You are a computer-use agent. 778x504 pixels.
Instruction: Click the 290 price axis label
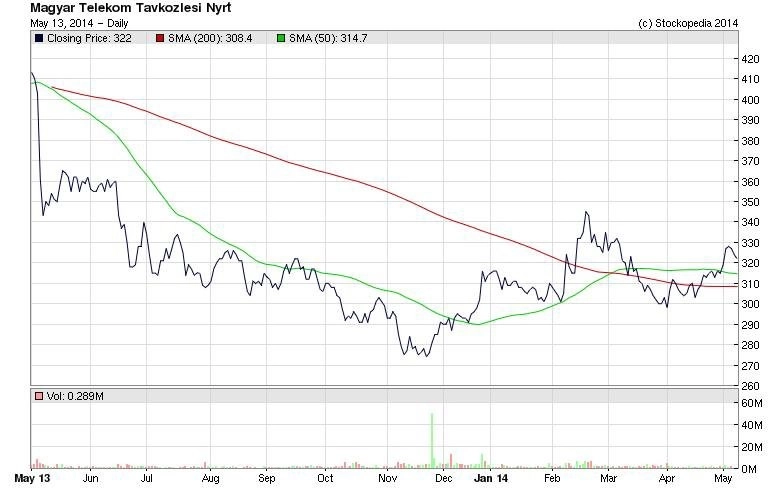(750, 325)
